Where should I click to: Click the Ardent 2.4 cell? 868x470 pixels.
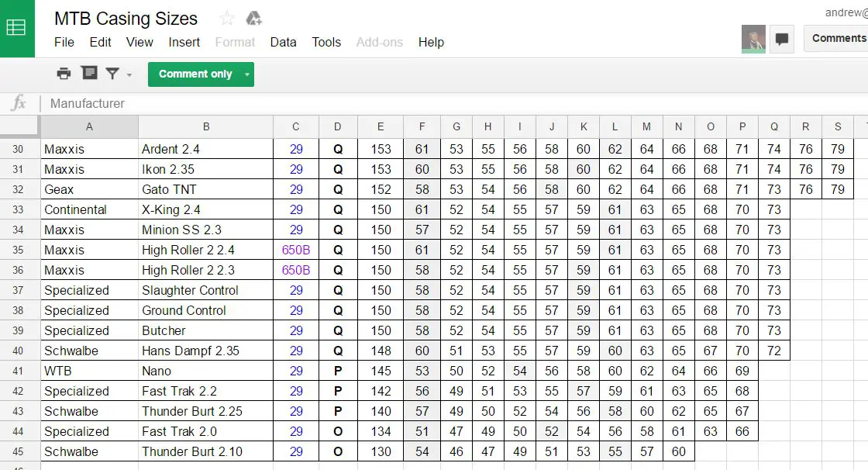[x=206, y=149]
